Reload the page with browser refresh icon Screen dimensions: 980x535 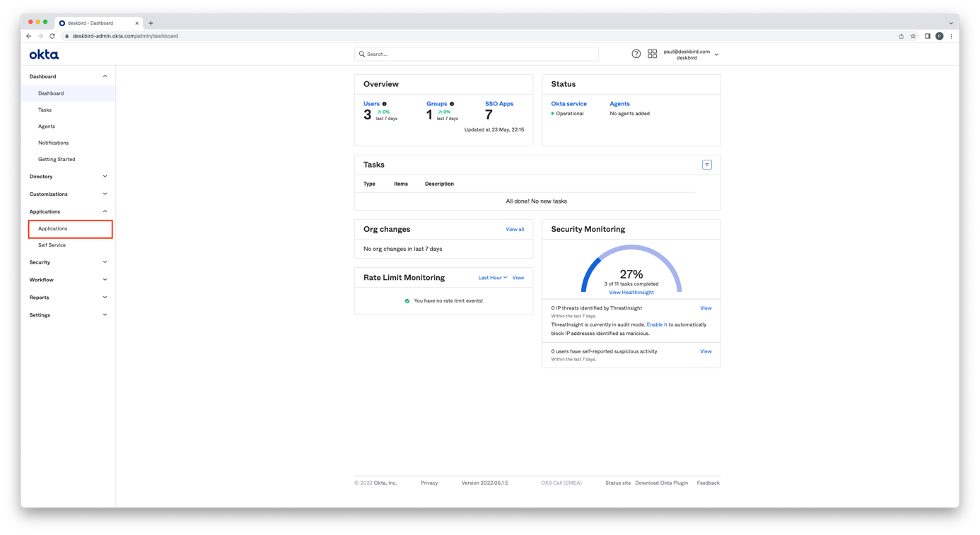pos(52,36)
